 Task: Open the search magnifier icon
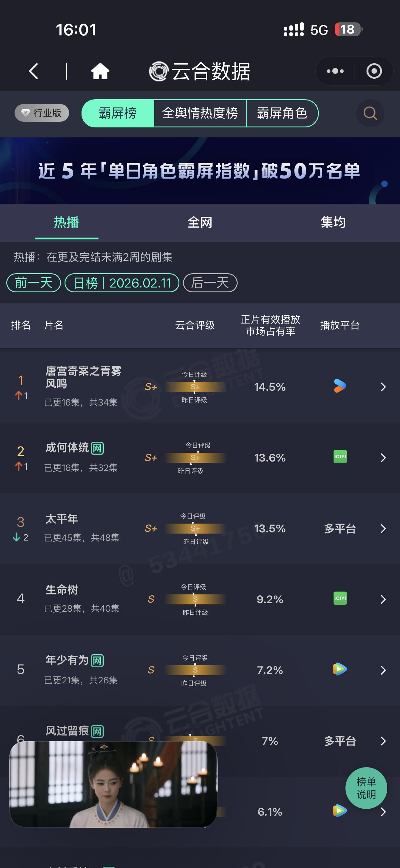click(x=370, y=113)
